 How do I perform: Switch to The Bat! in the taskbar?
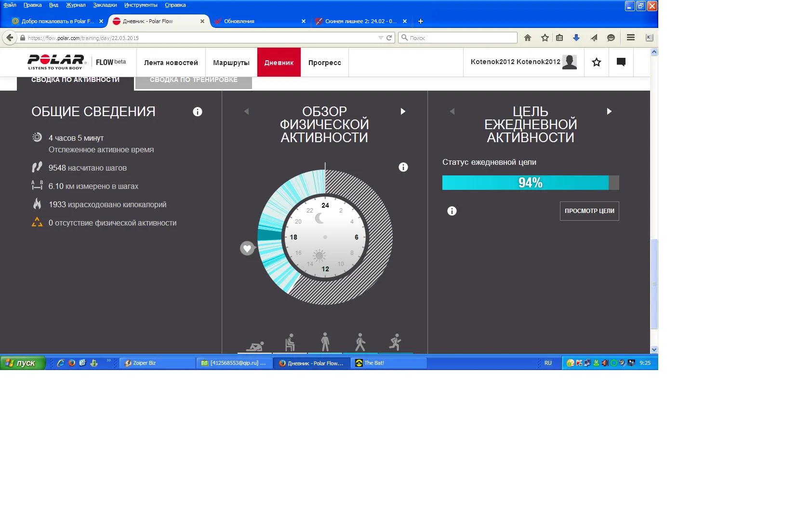click(x=390, y=363)
